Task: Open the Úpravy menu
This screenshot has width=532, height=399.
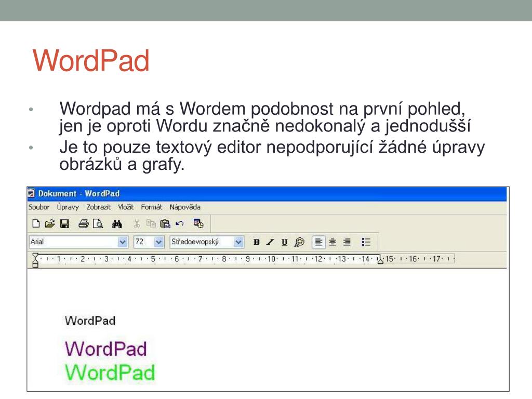Action: point(68,207)
